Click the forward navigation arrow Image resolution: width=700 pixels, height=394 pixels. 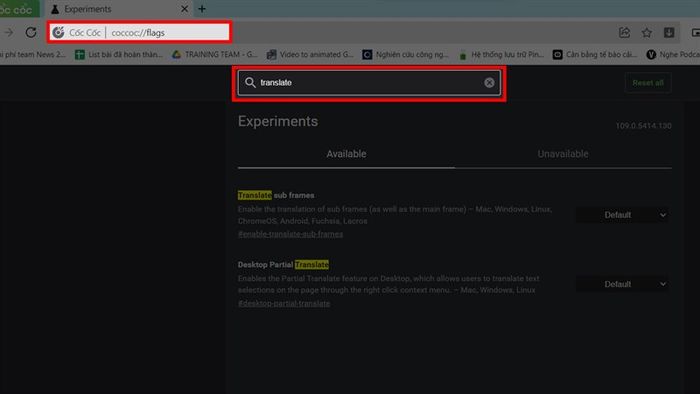9,32
